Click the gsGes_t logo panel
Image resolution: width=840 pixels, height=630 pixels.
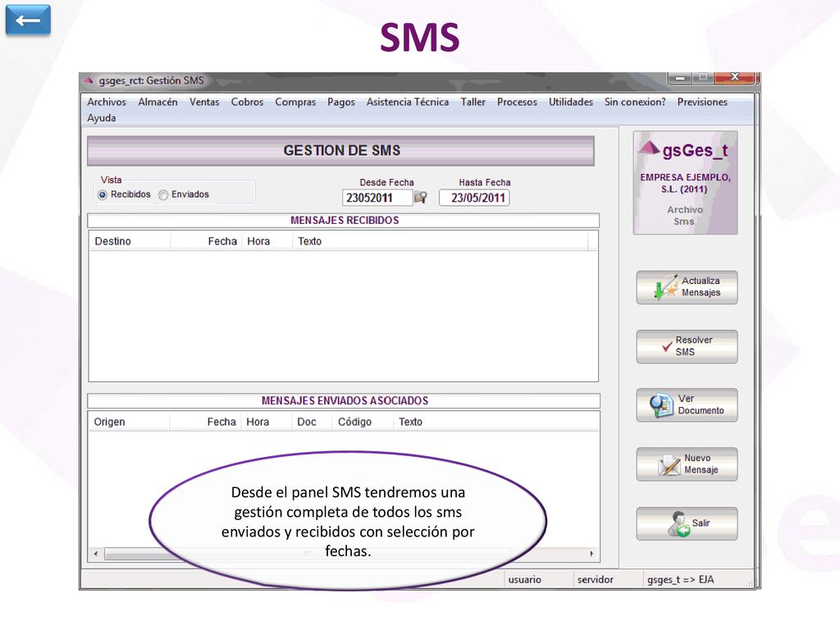(685, 183)
